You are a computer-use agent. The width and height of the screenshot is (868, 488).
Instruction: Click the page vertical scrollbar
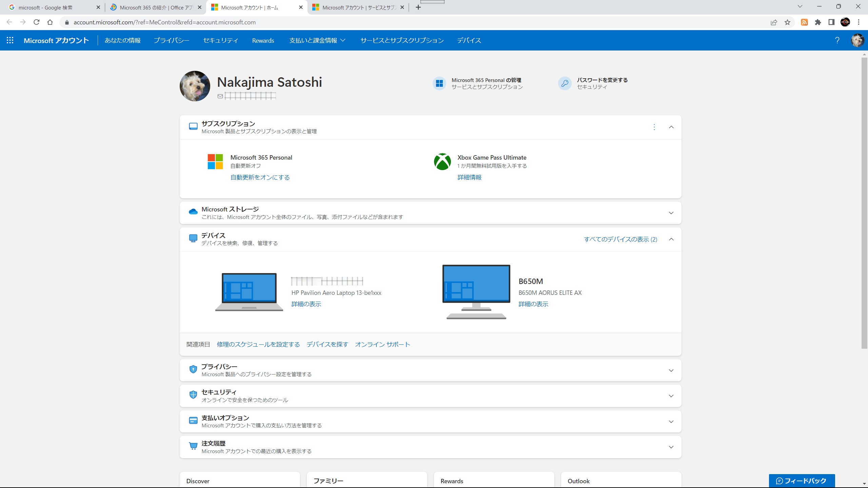click(864, 203)
